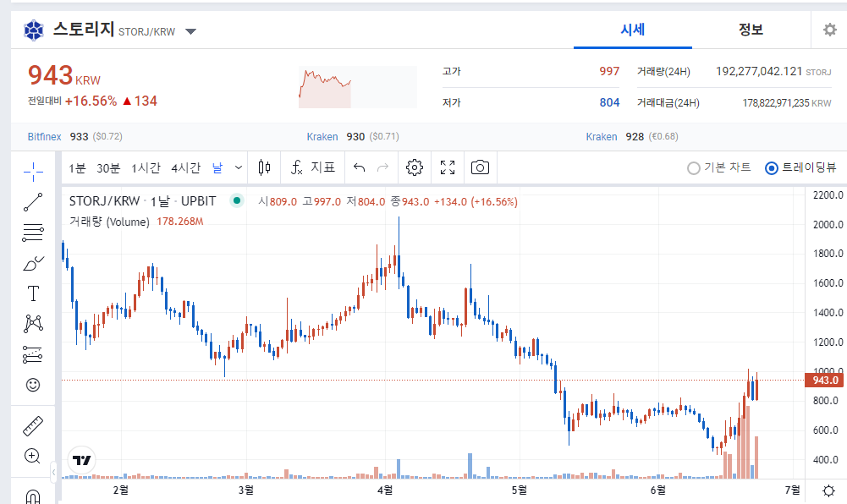Click the Storj coin logo icon

click(x=34, y=30)
